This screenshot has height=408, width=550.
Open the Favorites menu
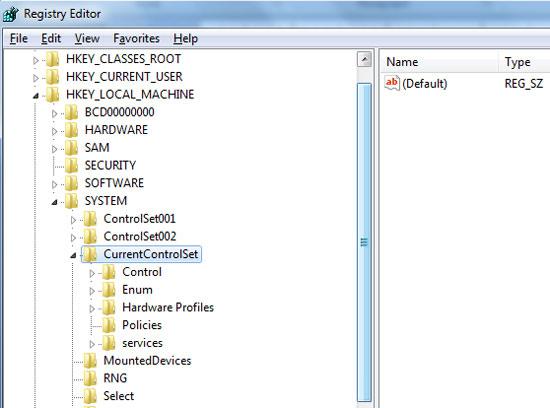pyautogui.click(x=136, y=38)
